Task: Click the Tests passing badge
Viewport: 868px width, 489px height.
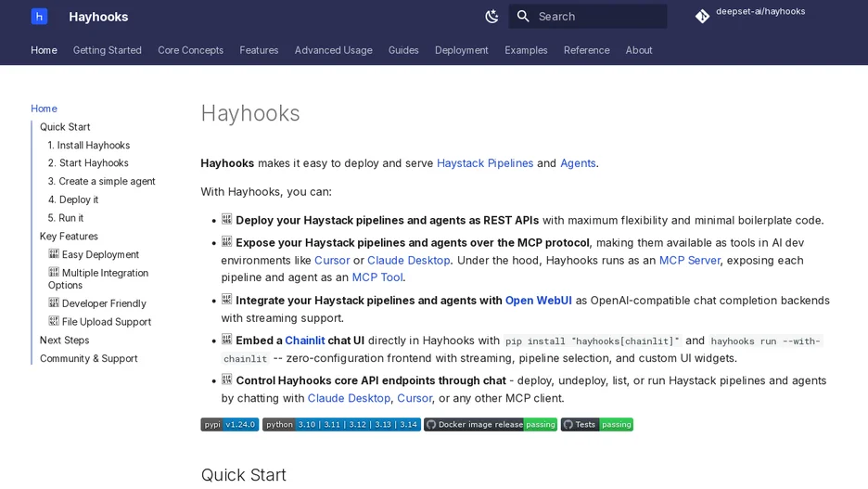Action: [x=597, y=424]
